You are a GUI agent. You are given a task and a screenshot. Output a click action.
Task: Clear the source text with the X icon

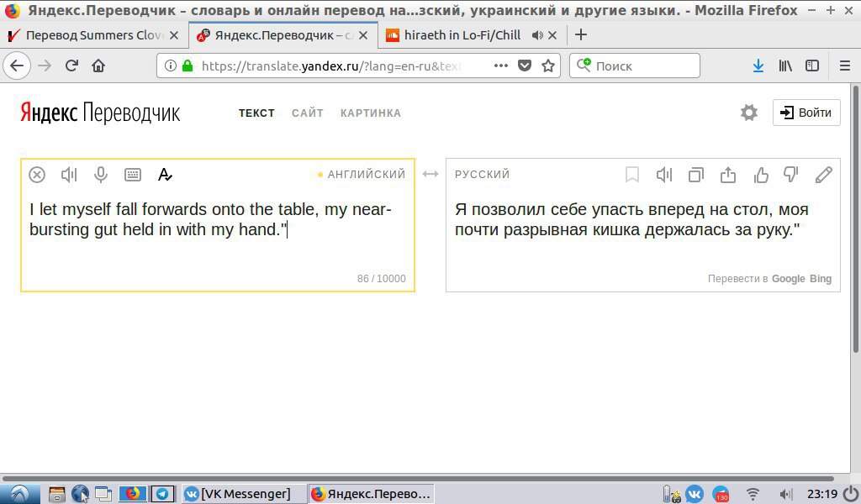point(37,175)
